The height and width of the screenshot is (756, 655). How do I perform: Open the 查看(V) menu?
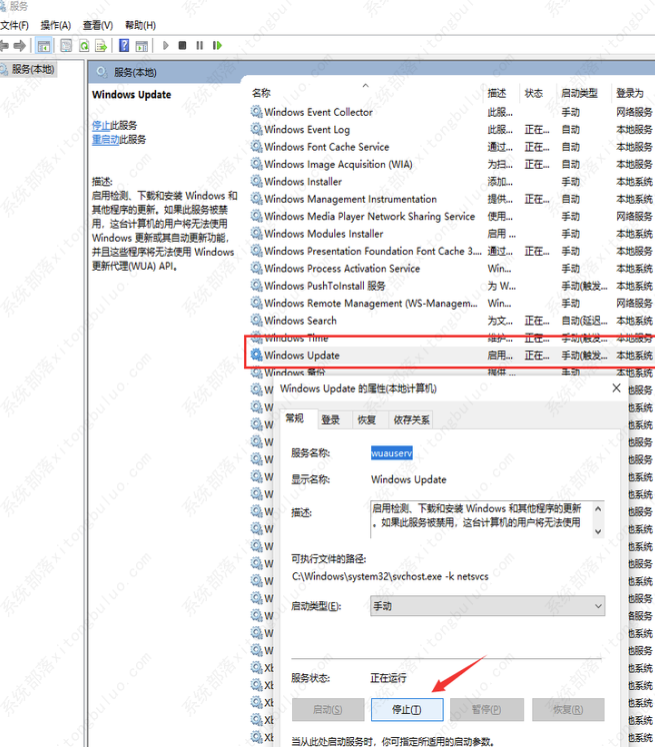tap(98, 25)
